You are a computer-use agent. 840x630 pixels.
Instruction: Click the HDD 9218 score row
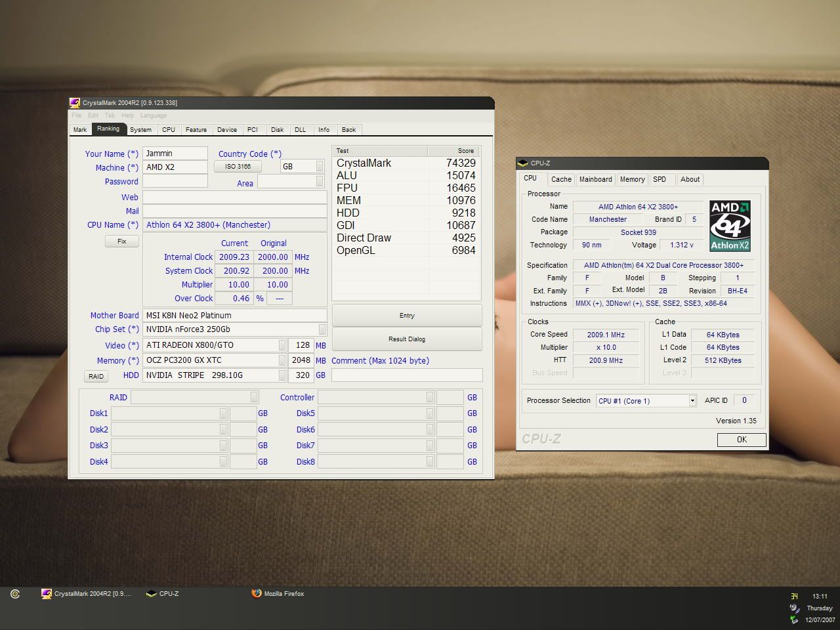click(406, 213)
